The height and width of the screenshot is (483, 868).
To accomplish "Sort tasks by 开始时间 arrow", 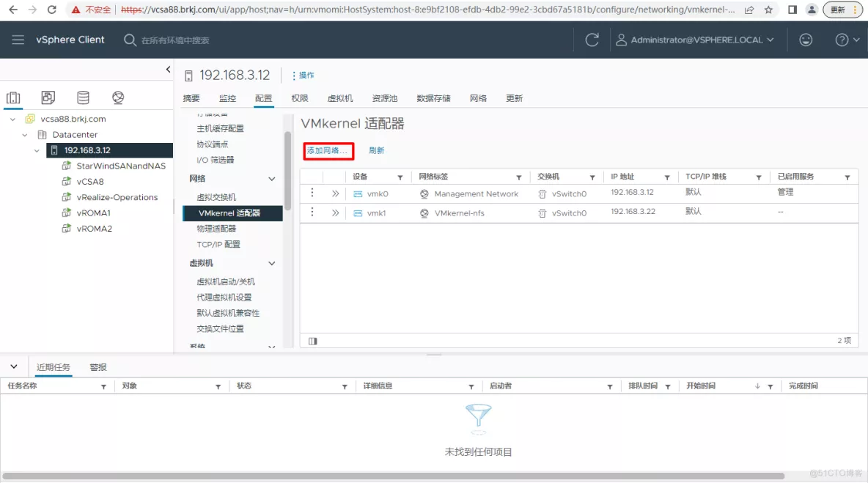I will (757, 386).
